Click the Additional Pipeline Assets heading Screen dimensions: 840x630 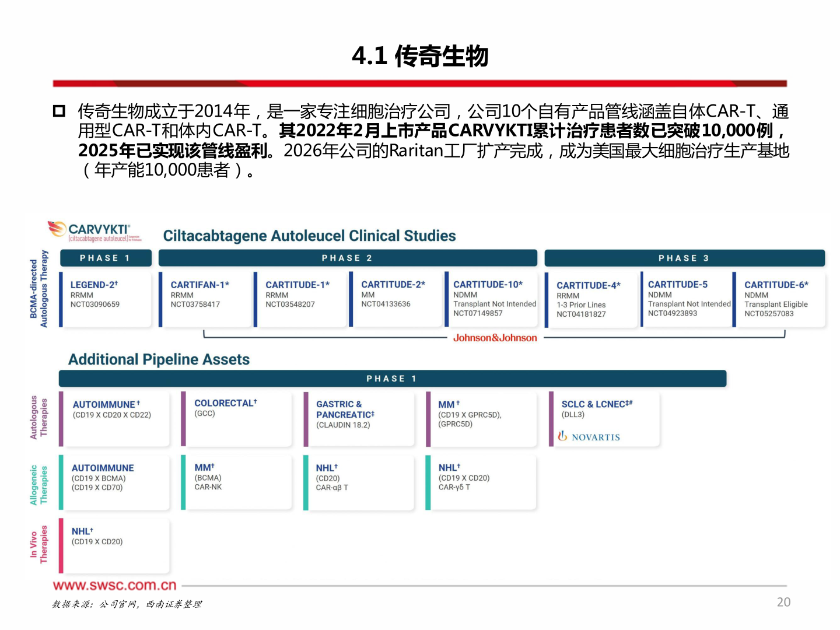(x=159, y=359)
